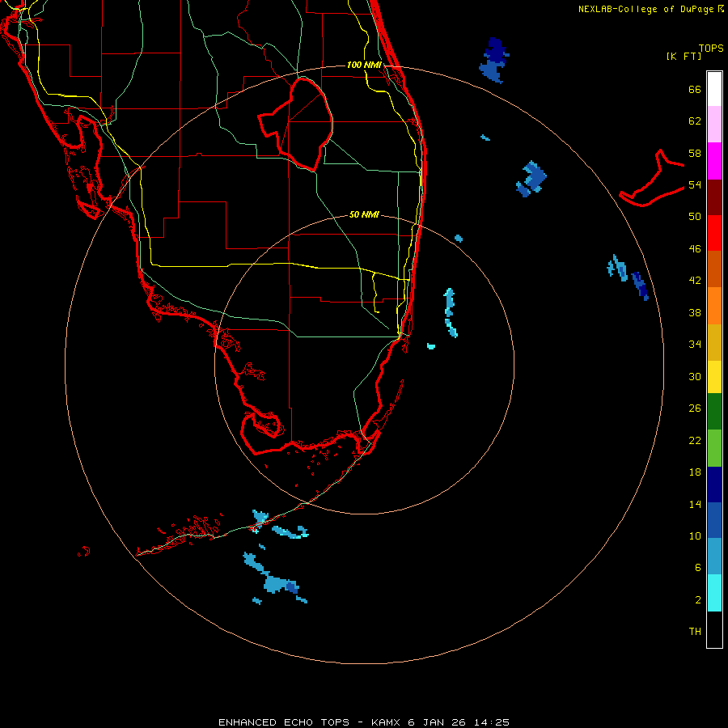Click the white swatch in the tops legend

point(714,89)
